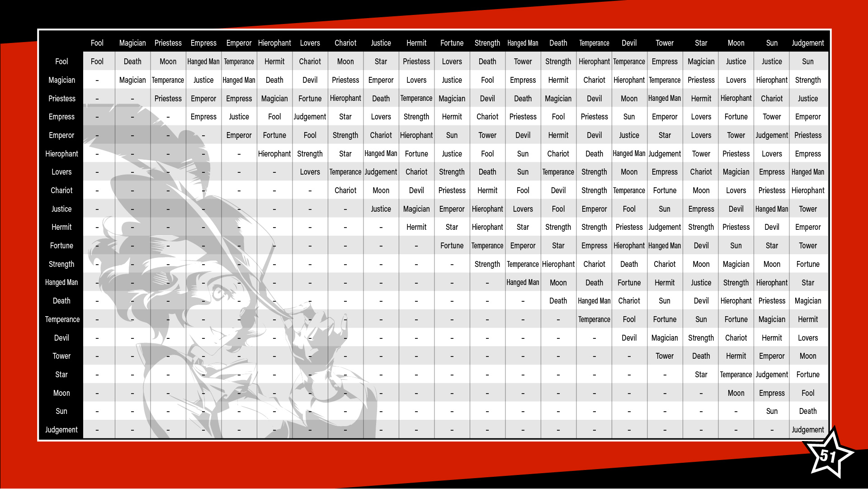Viewport: 868px width, 489px height.
Task: Click the Hierophant column header
Action: [x=275, y=43]
